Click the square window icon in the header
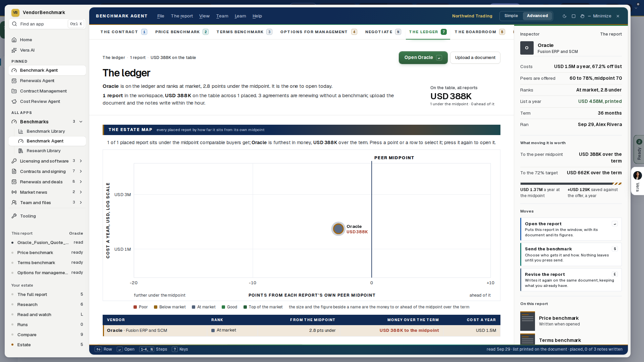Image resolution: width=644 pixels, height=362 pixels. click(574, 16)
